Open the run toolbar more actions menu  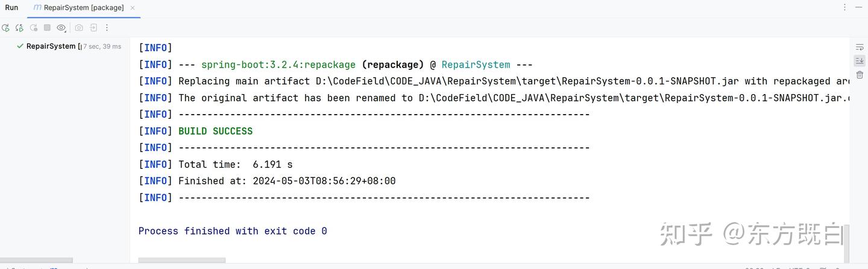107,28
